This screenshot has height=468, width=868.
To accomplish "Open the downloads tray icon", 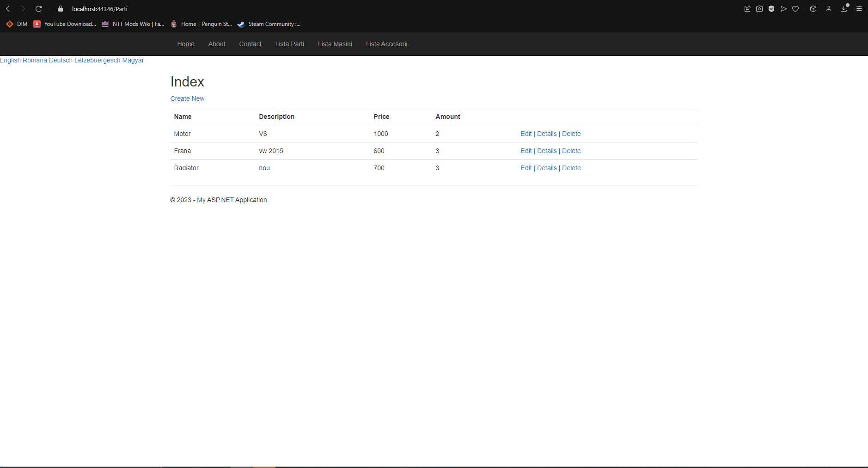I will (x=844, y=8).
